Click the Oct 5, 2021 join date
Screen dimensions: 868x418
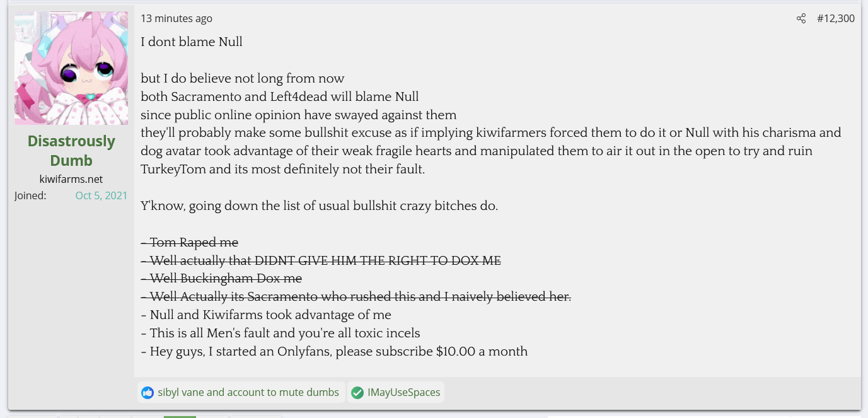(101, 195)
